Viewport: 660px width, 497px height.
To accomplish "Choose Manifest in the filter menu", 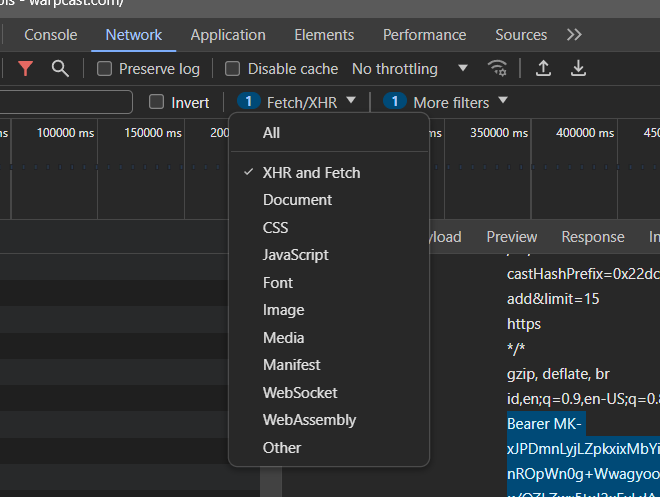I will pyautogui.click(x=329, y=365).
